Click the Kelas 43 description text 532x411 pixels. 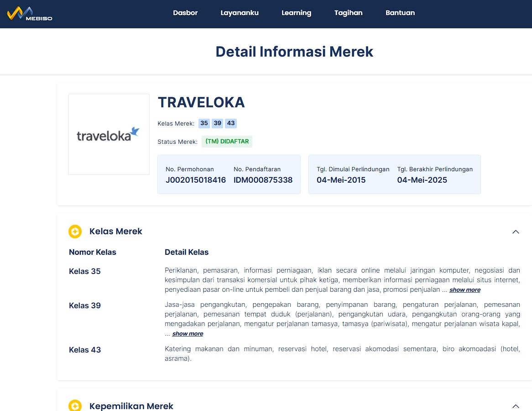coord(342,353)
